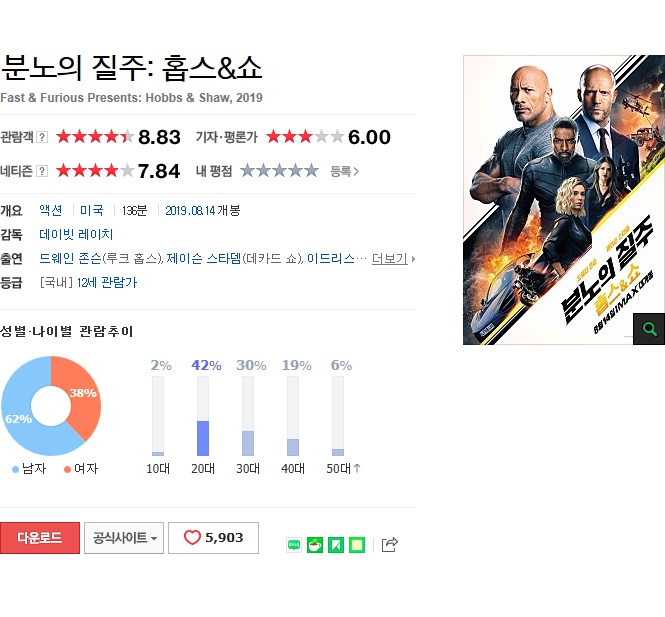Click 등록 to register rating

click(344, 171)
